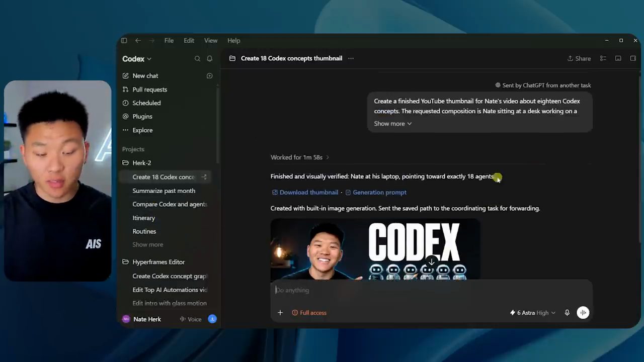
Task: Open the Summarize past month chat
Action: [x=164, y=191]
